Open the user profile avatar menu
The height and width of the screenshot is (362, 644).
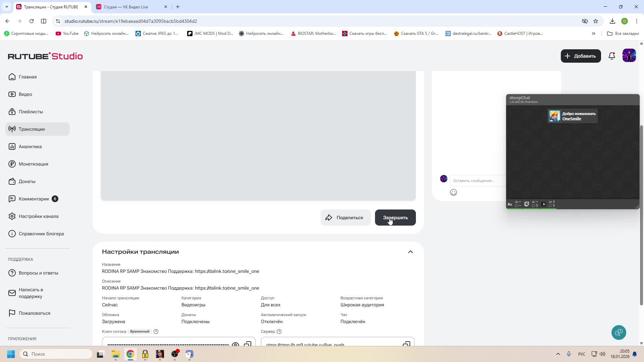pos(629,56)
